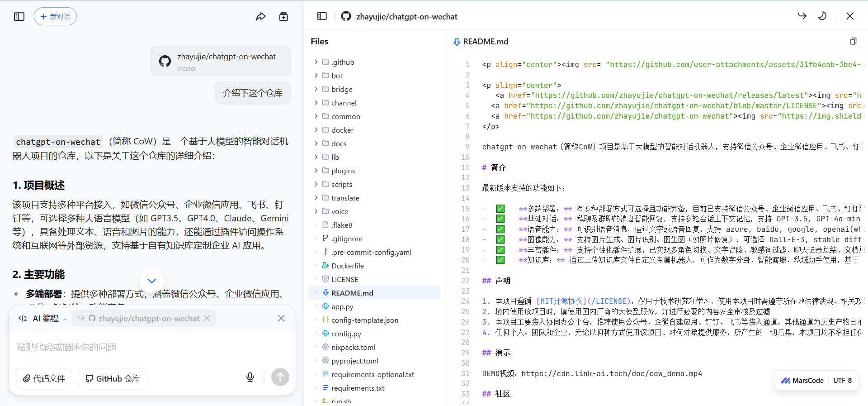Toggle the repository file panel layout icon
Image resolution: width=868 pixels, height=406 pixels.
coord(322,16)
